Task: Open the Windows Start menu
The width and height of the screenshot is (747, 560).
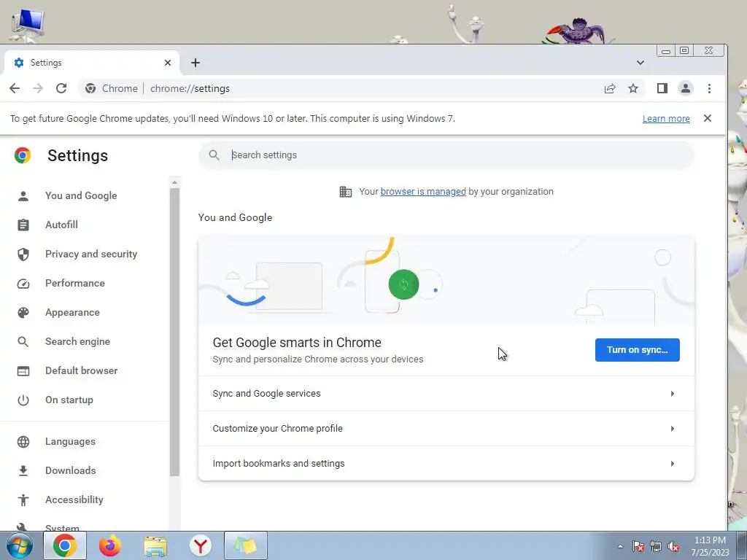Action: pyautogui.click(x=20, y=545)
